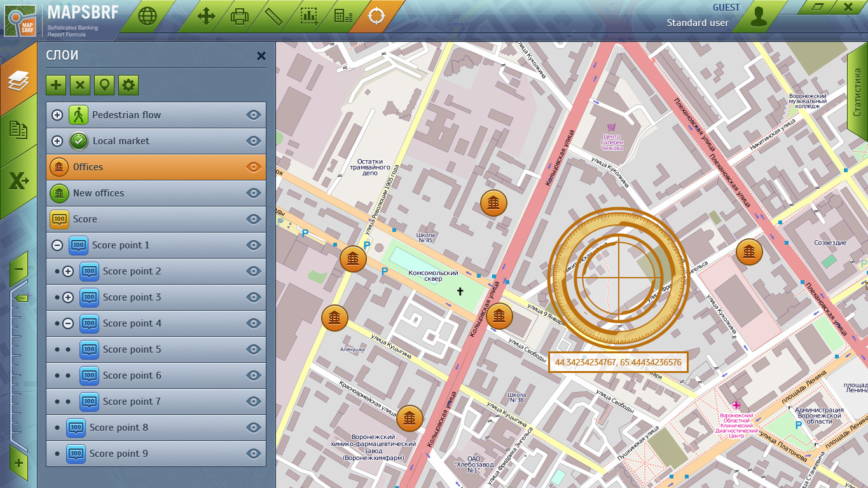Click the green plus add-layer button
Viewport: 868px width, 488px height.
coord(56,85)
